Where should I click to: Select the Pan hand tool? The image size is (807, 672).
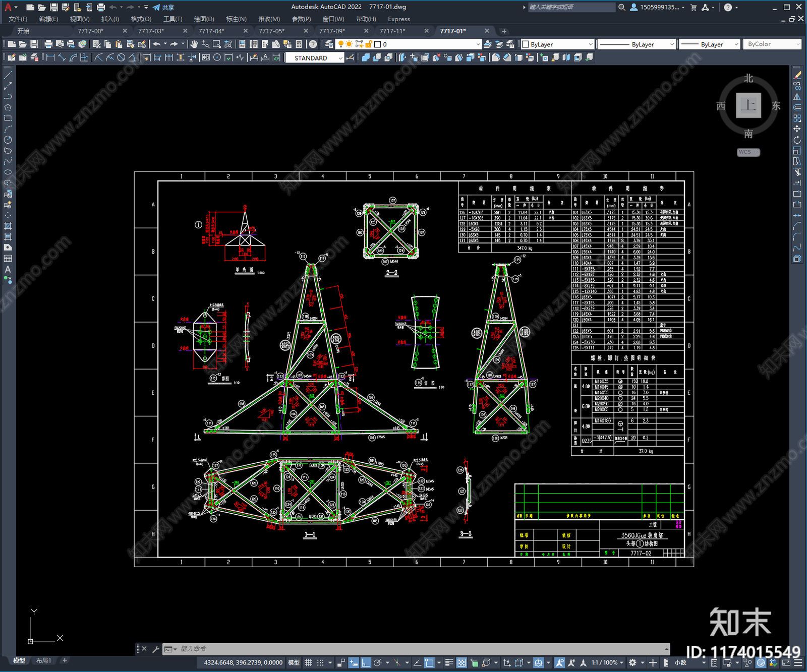point(194,44)
